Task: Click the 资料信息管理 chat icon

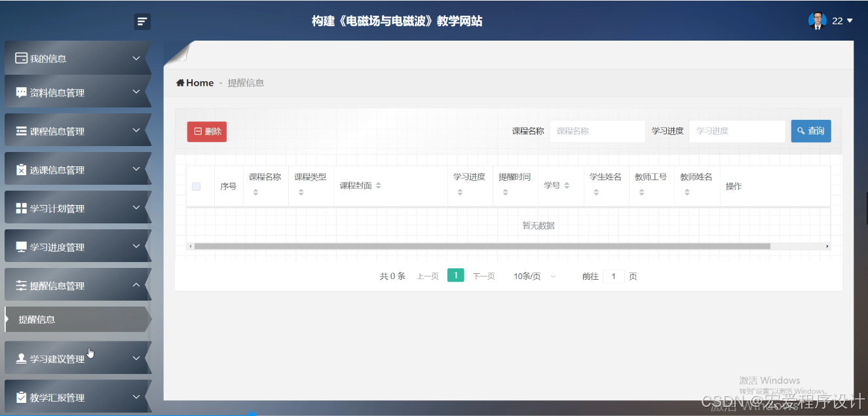Action: pyautogui.click(x=21, y=92)
